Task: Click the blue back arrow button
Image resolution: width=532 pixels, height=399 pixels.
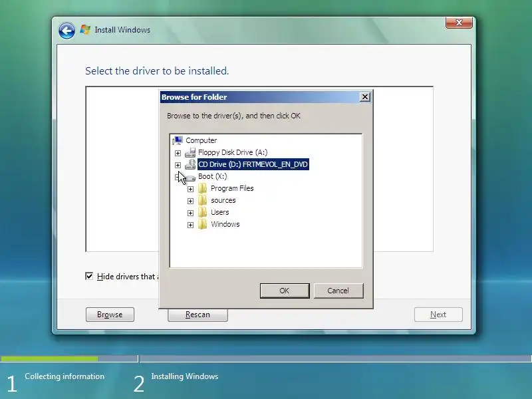Action: point(66,31)
